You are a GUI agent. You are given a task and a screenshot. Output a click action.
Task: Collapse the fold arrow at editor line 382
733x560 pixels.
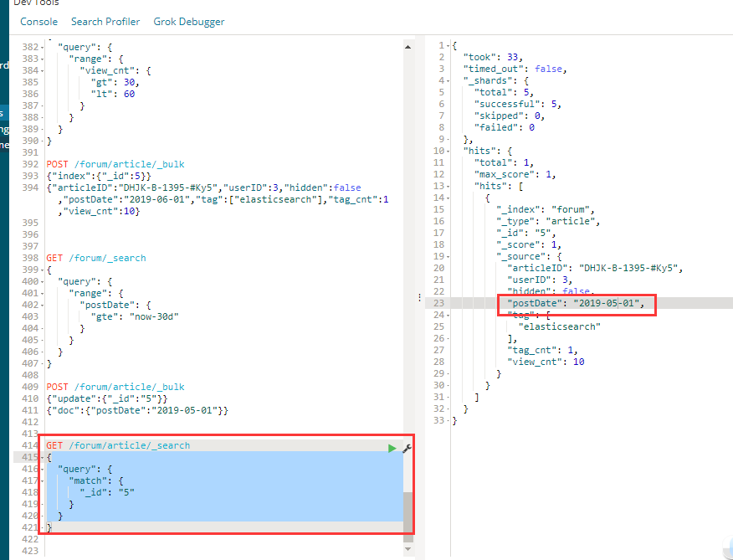42,48
